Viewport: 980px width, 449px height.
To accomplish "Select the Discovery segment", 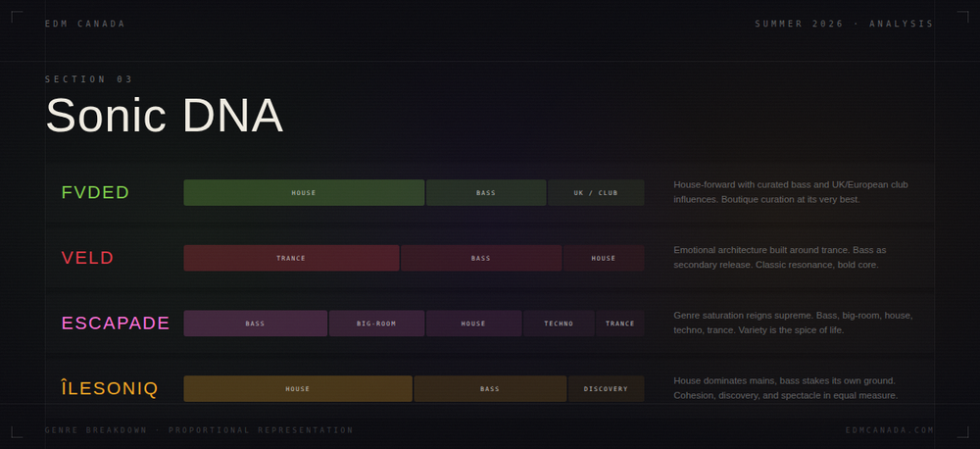I will click(607, 389).
